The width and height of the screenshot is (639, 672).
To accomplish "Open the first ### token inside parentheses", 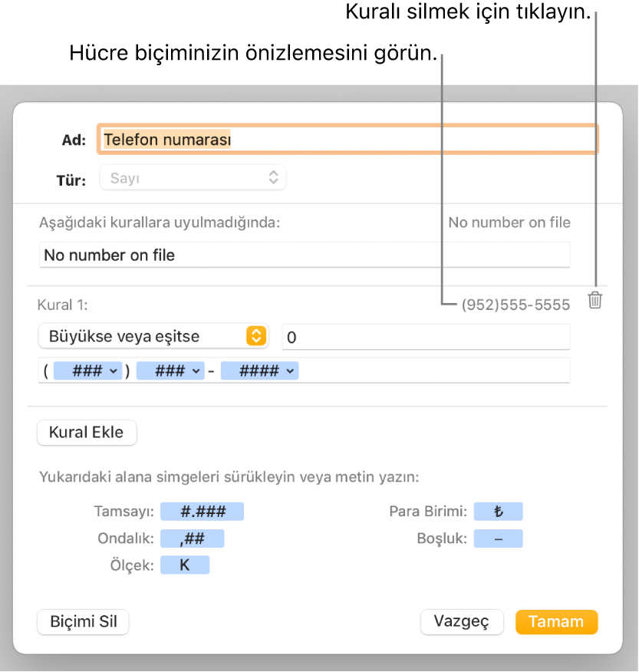I will (88, 371).
